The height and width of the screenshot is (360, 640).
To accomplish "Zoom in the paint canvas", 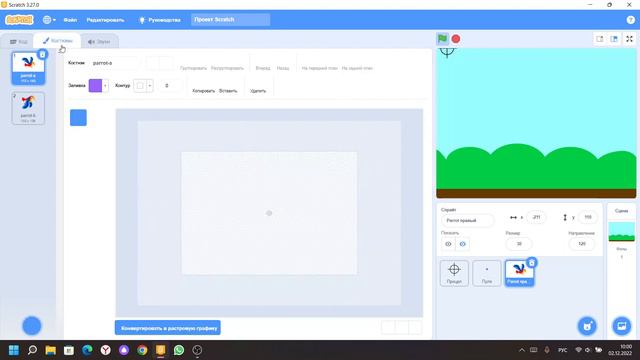I will (415, 327).
